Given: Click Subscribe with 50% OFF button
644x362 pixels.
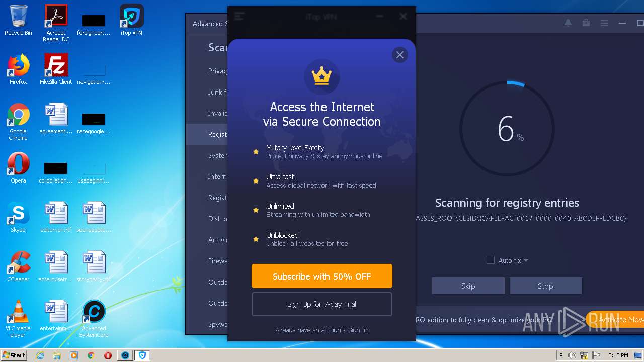Looking at the screenshot, I should (x=321, y=276).
